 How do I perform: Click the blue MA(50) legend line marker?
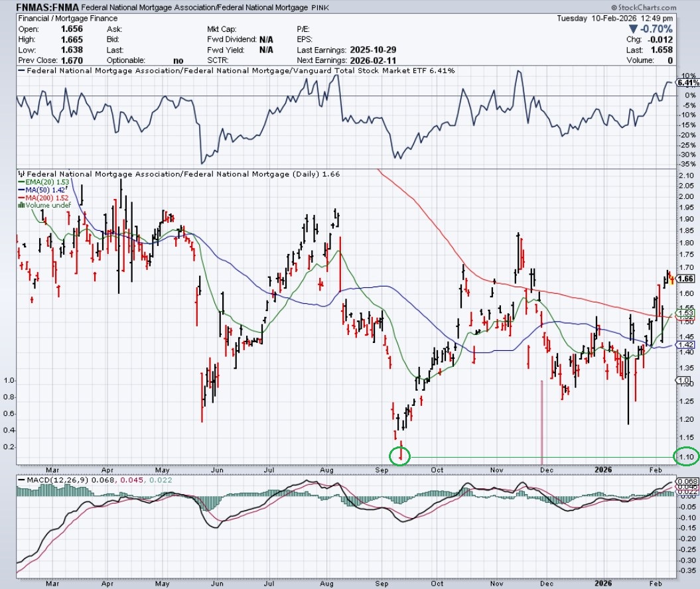(x=21, y=190)
